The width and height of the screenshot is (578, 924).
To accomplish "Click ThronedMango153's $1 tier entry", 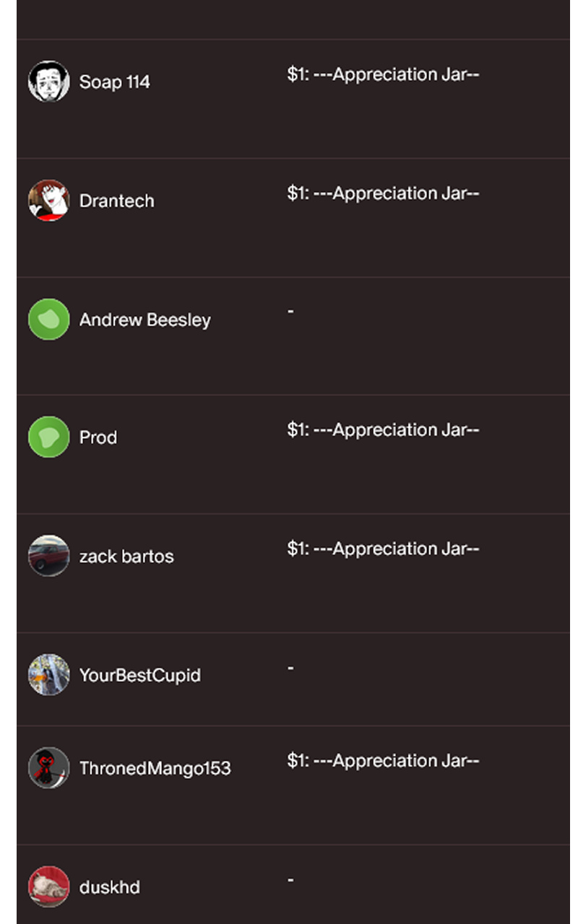I will [x=383, y=761].
